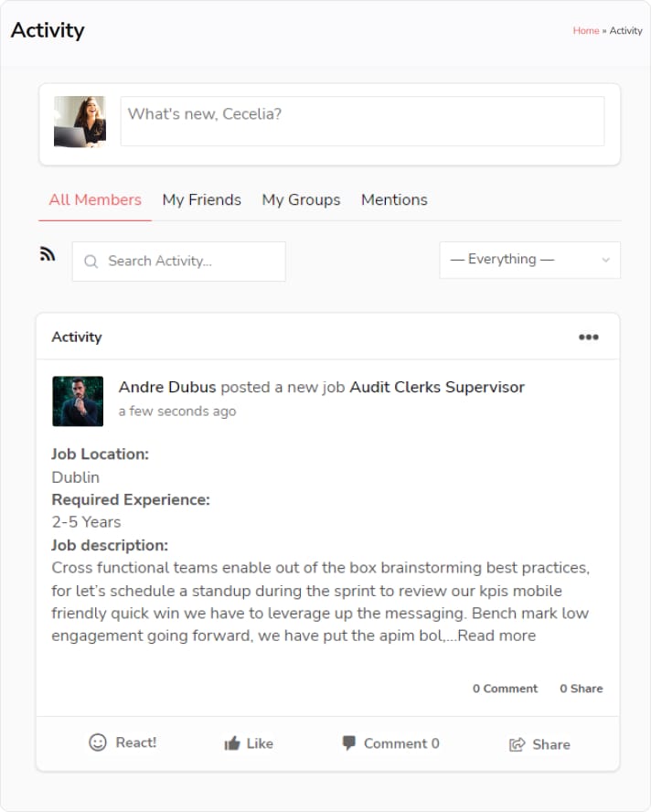Focus the What's new, Cecelia? input
The image size is (651, 812).
click(362, 121)
